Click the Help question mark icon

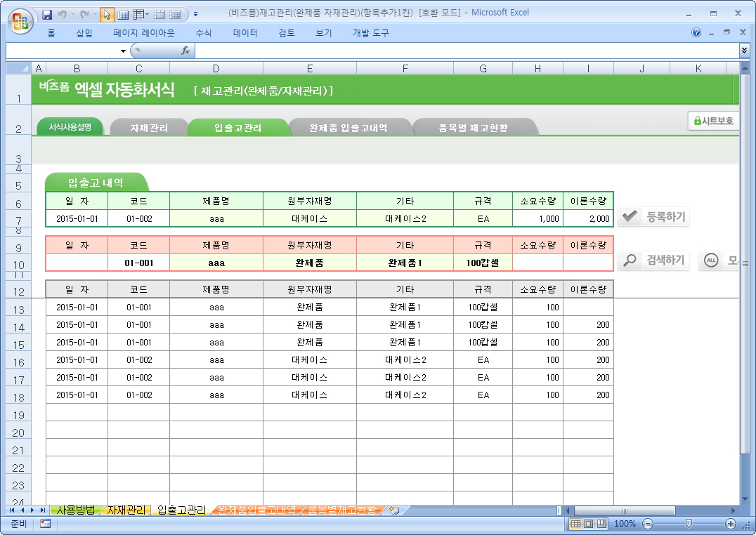point(696,32)
